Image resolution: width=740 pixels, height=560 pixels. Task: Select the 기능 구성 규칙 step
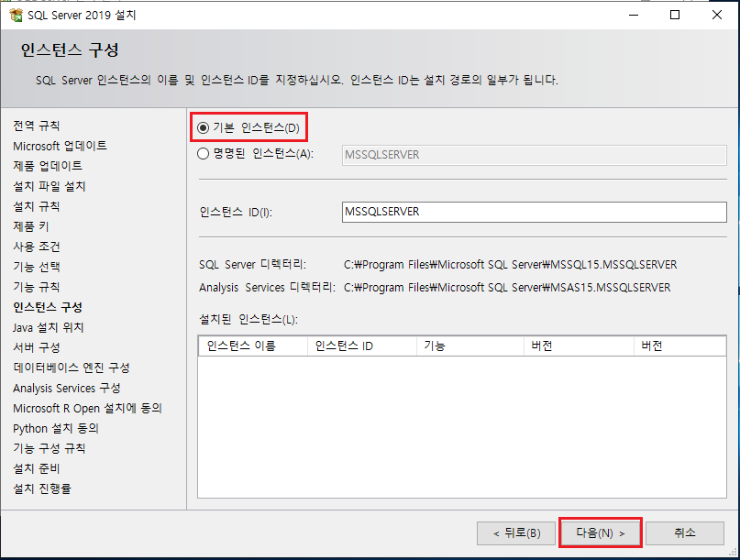(x=50, y=448)
